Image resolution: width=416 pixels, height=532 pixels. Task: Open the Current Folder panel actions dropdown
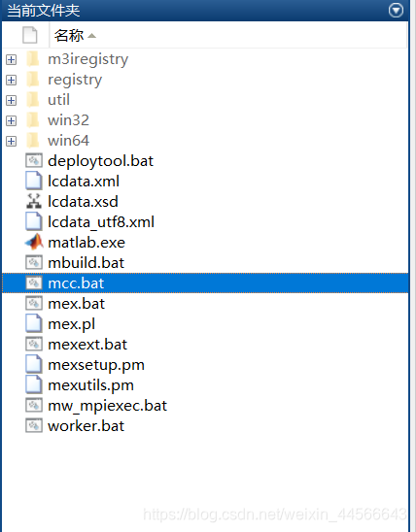pyautogui.click(x=396, y=10)
